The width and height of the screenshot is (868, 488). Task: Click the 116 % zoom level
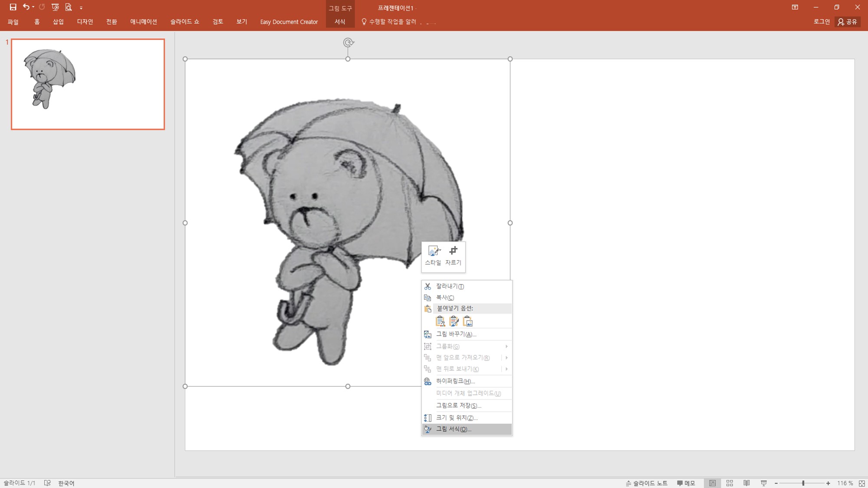click(845, 483)
